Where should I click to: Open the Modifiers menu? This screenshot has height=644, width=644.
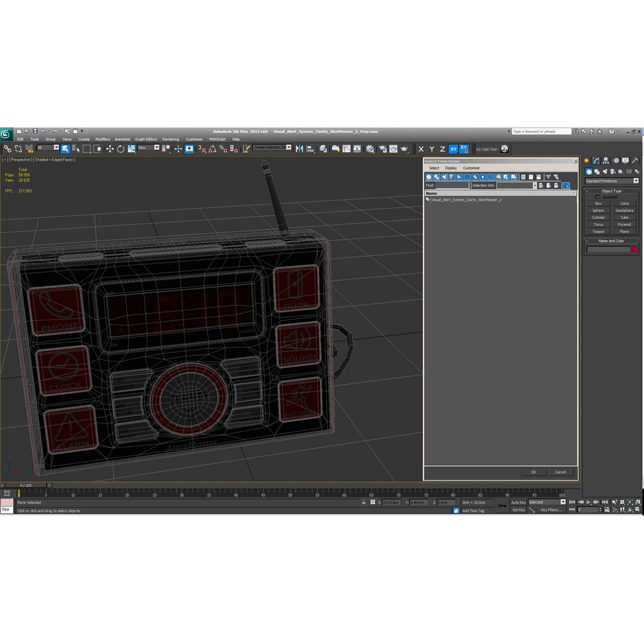pyautogui.click(x=103, y=139)
